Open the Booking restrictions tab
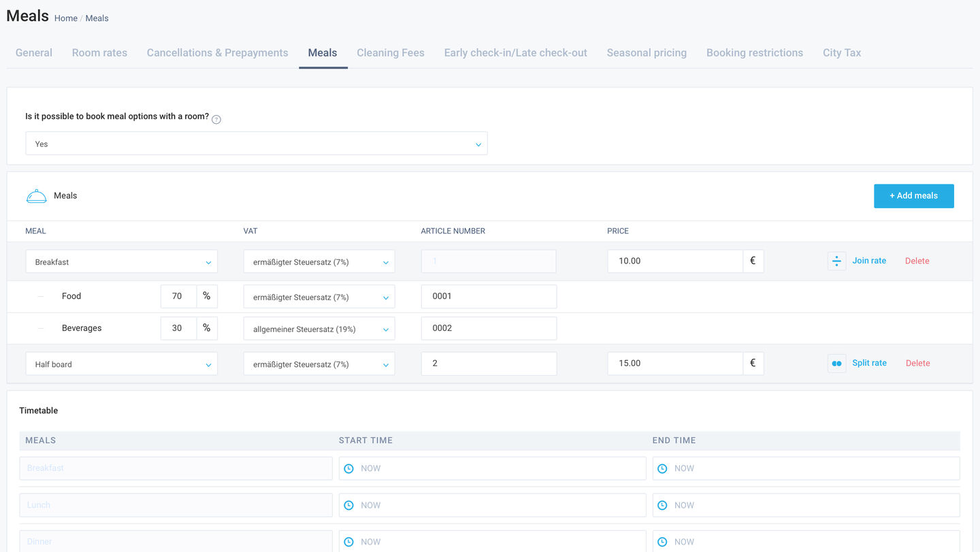Screen dimensions: 980x552 755,52
